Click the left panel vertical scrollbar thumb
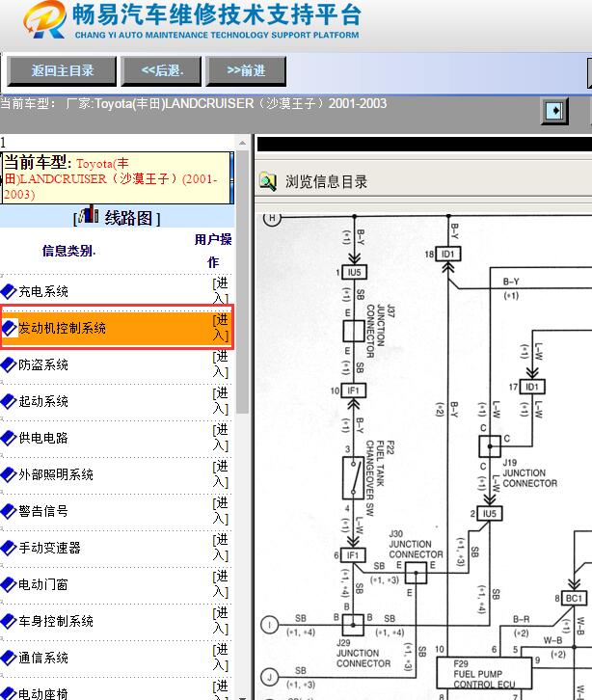 (x=242, y=283)
